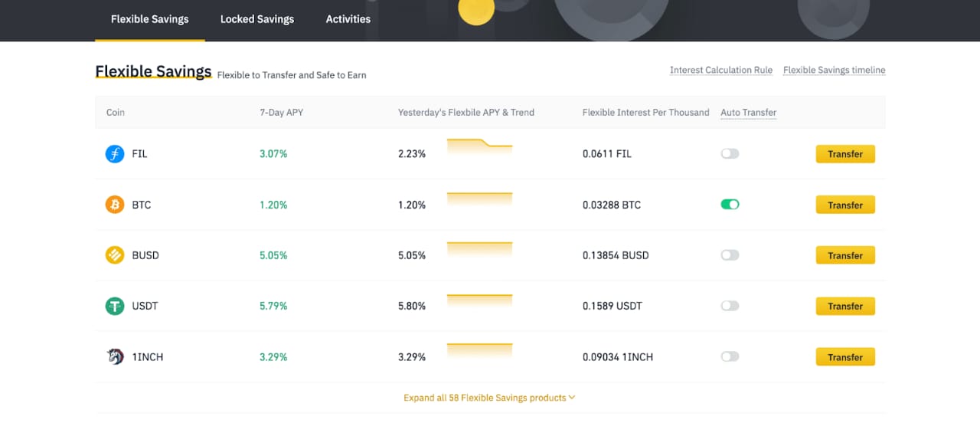Click the BUSD coin icon
980x430 pixels.
114,255
